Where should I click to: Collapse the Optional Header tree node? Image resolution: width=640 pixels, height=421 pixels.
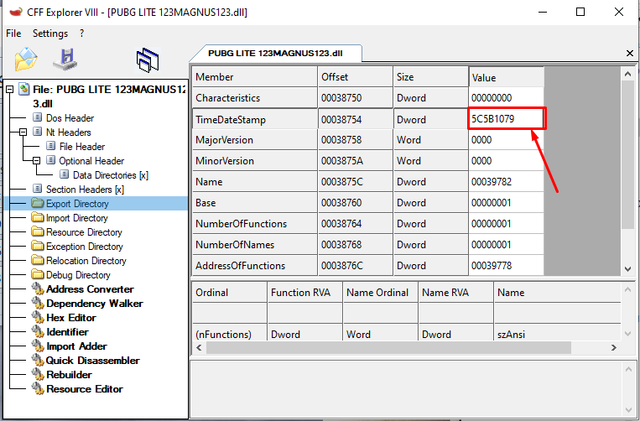[x=36, y=161]
